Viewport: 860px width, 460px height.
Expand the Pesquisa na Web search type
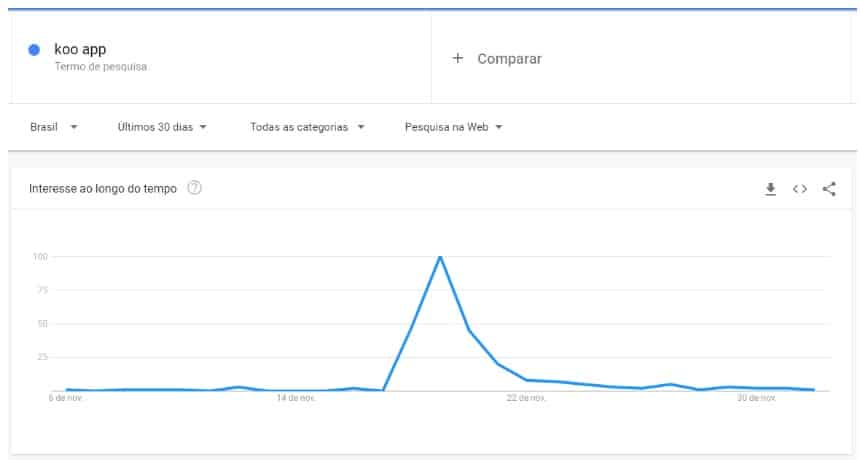pyautogui.click(x=453, y=127)
